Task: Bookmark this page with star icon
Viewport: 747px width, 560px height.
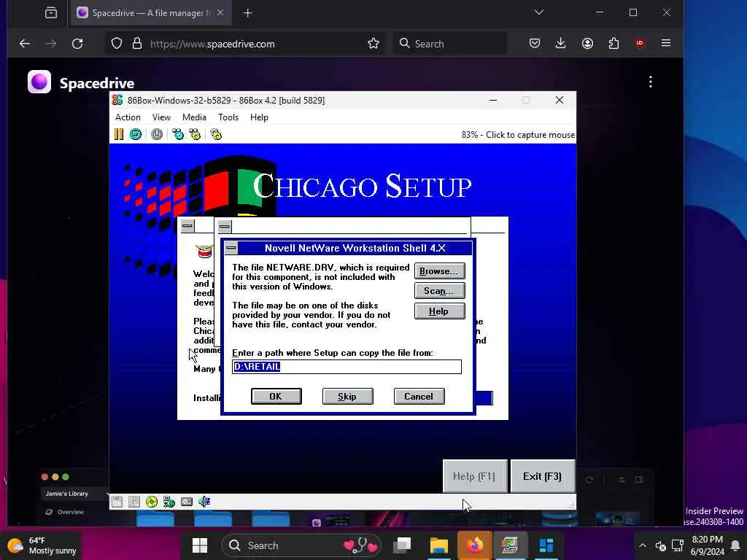Action: [x=373, y=44]
